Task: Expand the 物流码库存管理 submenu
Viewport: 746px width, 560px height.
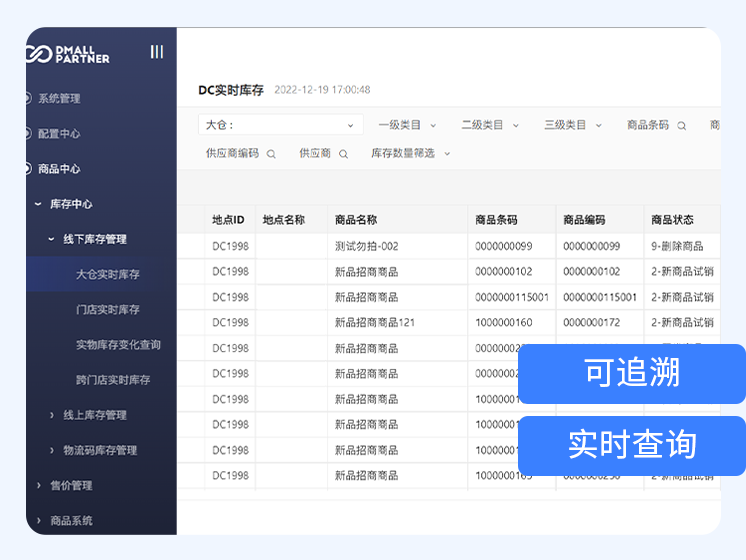Action: pyautogui.click(x=52, y=450)
